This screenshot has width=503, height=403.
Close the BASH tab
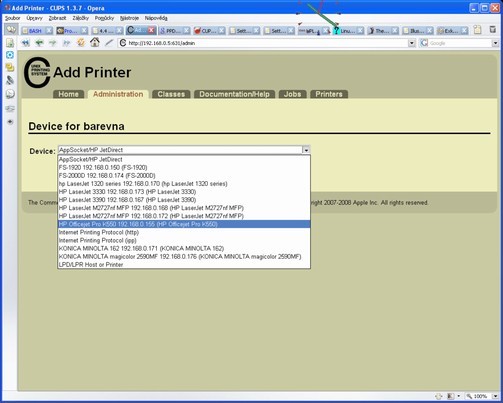click(x=49, y=31)
